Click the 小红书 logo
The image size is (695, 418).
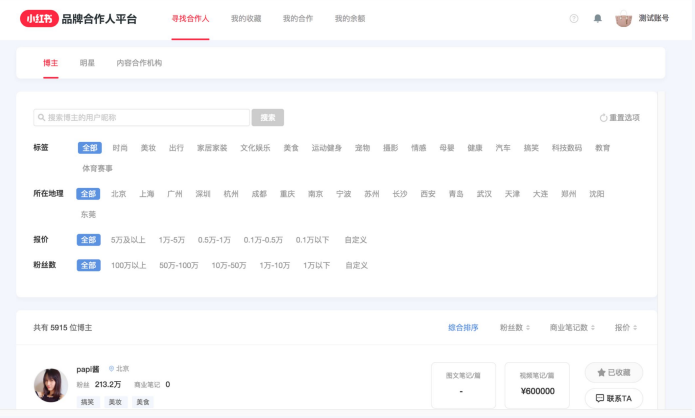point(39,19)
